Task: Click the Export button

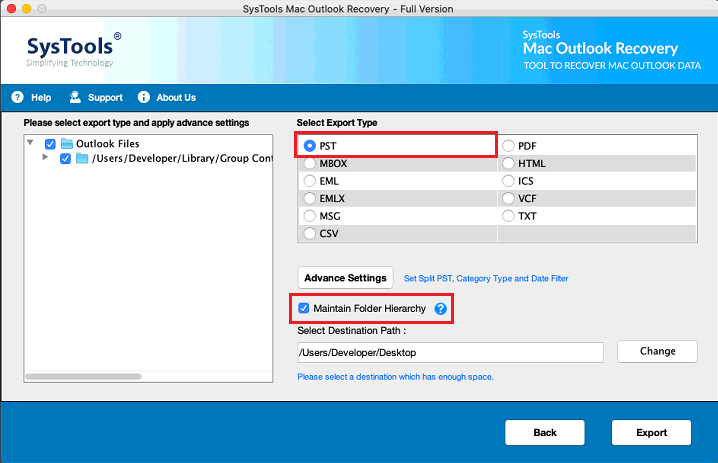Action: (x=651, y=432)
